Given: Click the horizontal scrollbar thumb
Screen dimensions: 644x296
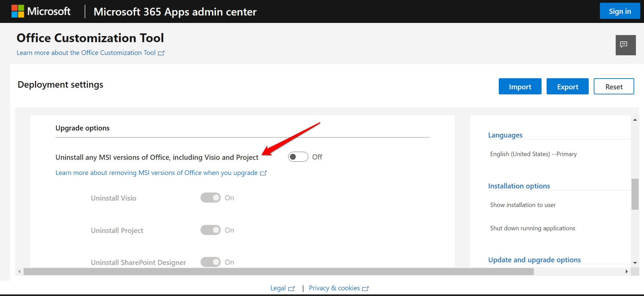Looking at the screenshot, I should [x=279, y=271].
